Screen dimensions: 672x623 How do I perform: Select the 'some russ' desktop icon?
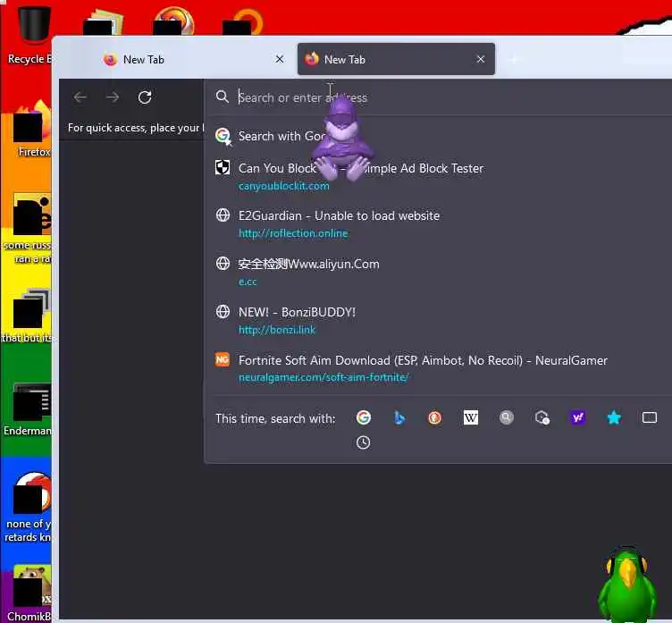[29, 230]
